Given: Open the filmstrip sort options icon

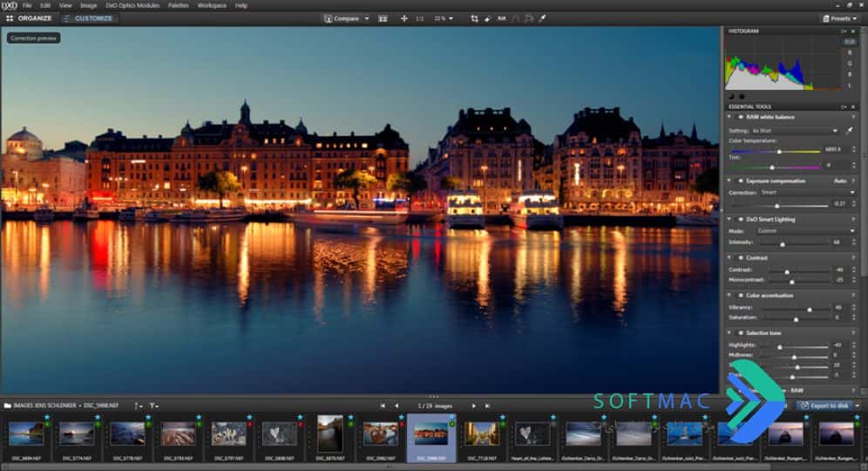Looking at the screenshot, I should [x=138, y=406].
